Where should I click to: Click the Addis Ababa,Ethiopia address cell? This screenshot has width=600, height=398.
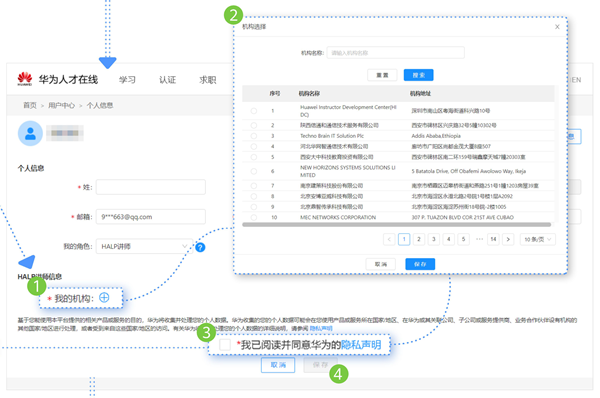pos(436,136)
